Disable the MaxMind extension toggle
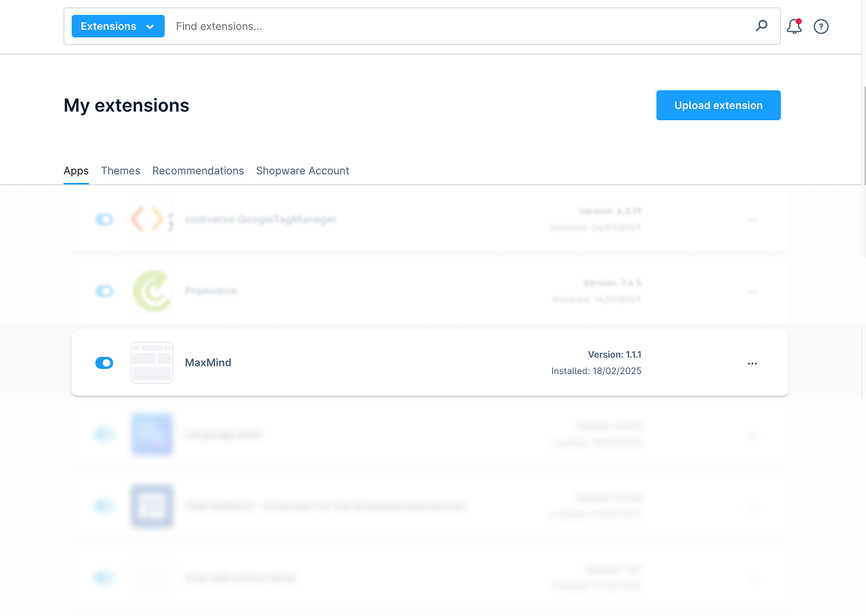866x616 pixels. point(104,363)
